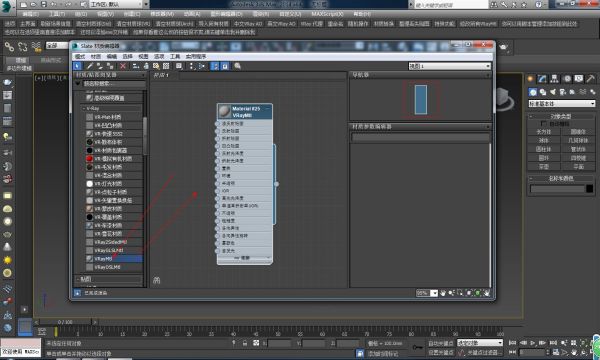This screenshot has width=600, height=360.
Task: Click Lay Out All vertical icon
Action: 192,66
